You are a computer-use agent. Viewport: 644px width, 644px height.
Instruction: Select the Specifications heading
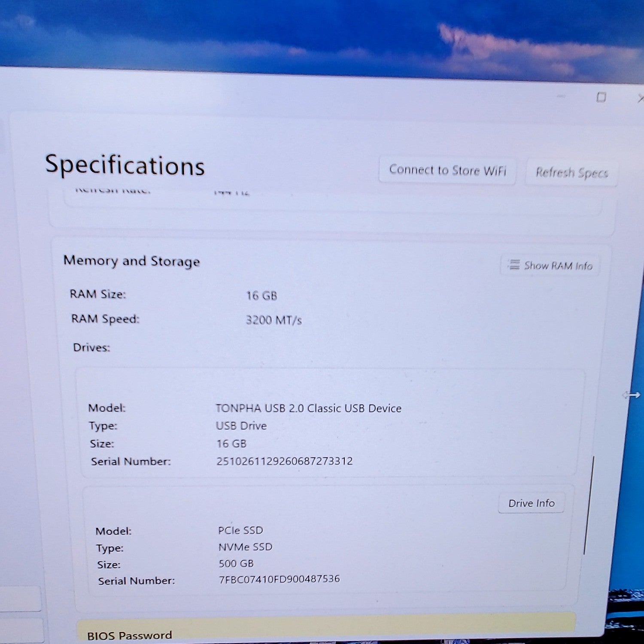tap(125, 165)
